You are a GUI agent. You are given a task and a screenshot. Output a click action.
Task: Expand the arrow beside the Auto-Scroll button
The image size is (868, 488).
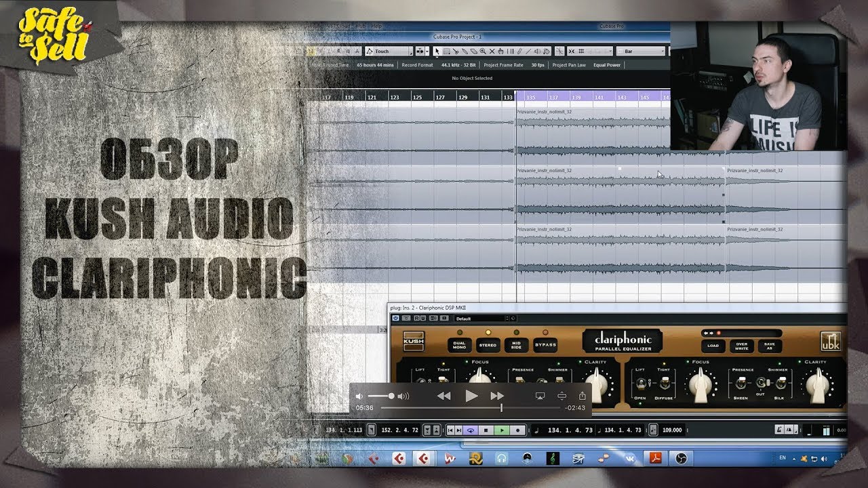pyautogui.click(x=427, y=51)
